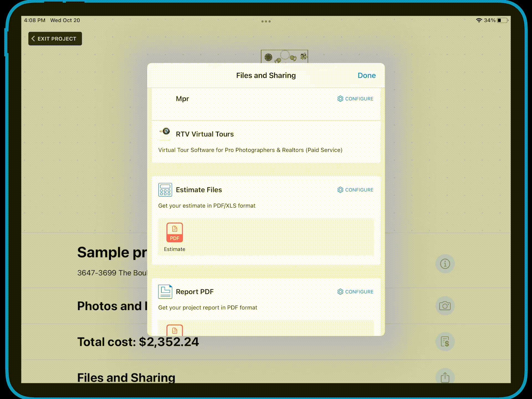Select the Mpr entry label

[182, 99]
